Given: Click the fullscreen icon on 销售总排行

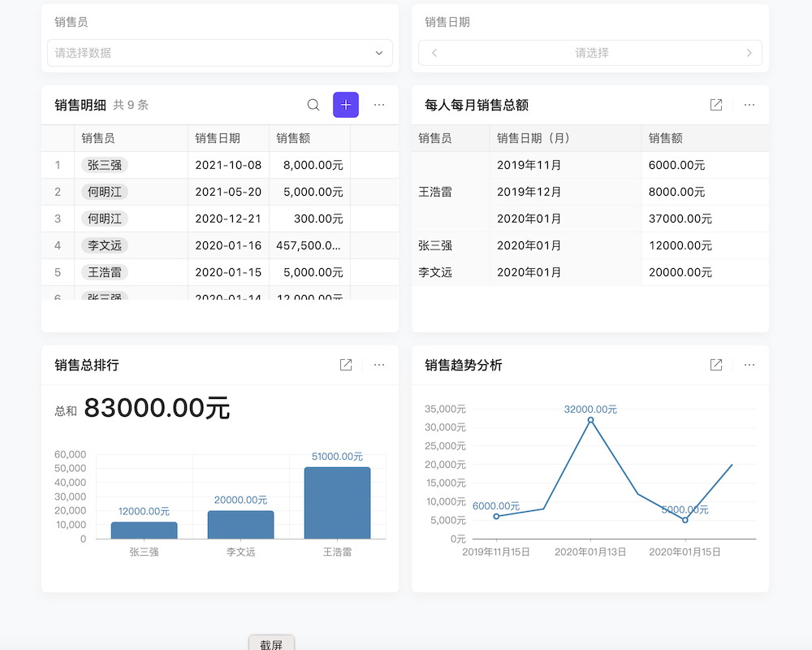Looking at the screenshot, I should click(345, 365).
